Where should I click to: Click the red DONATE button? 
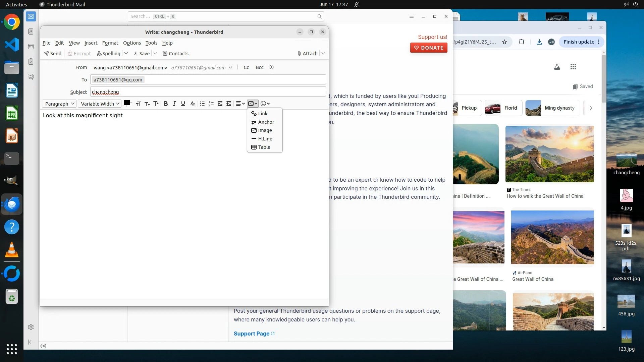429,48
